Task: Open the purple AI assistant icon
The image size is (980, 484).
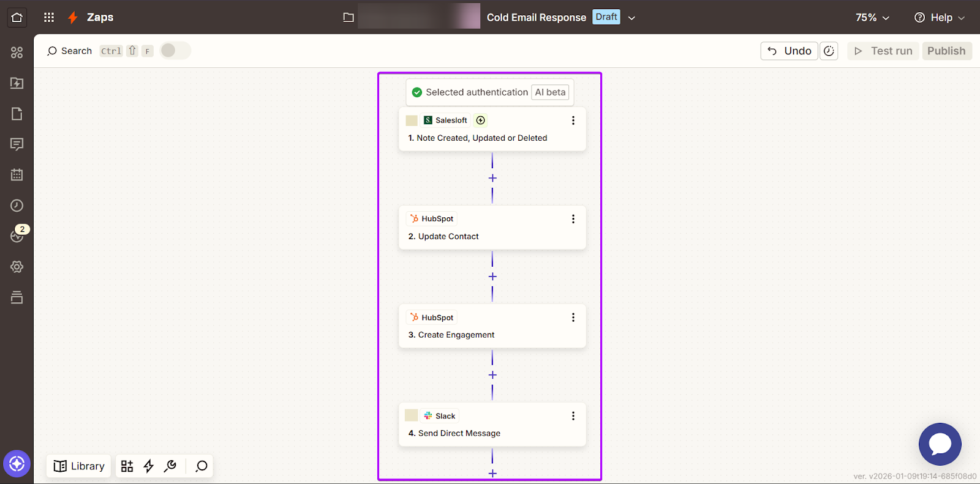Action: [17, 463]
